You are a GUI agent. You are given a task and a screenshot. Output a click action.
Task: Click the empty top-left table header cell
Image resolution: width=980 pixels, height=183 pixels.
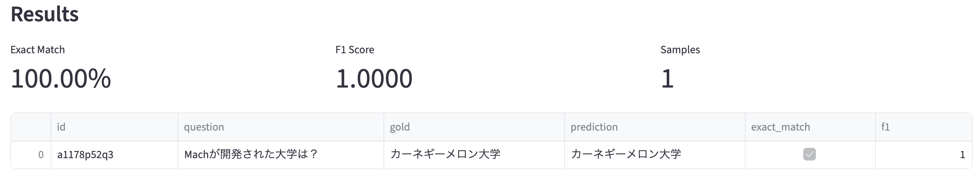[31, 127]
